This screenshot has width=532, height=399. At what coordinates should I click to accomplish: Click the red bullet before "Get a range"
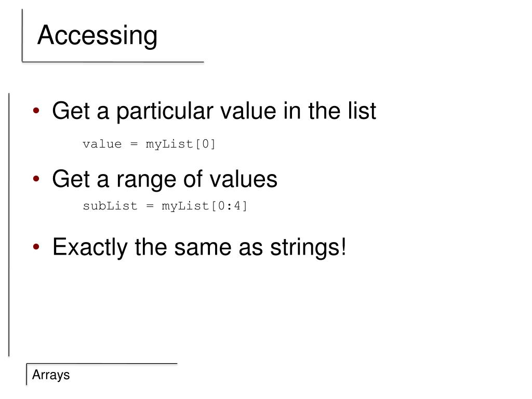[x=36, y=180]
